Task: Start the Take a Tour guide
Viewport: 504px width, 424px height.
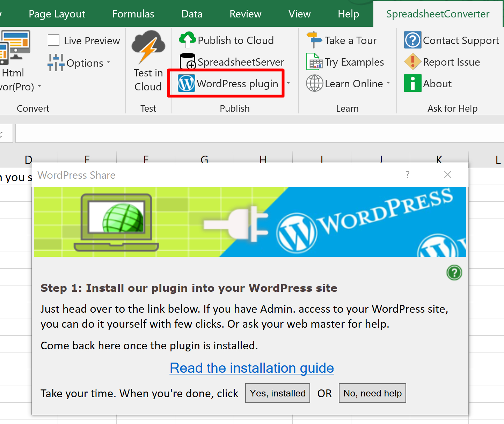Action: tap(314, 40)
